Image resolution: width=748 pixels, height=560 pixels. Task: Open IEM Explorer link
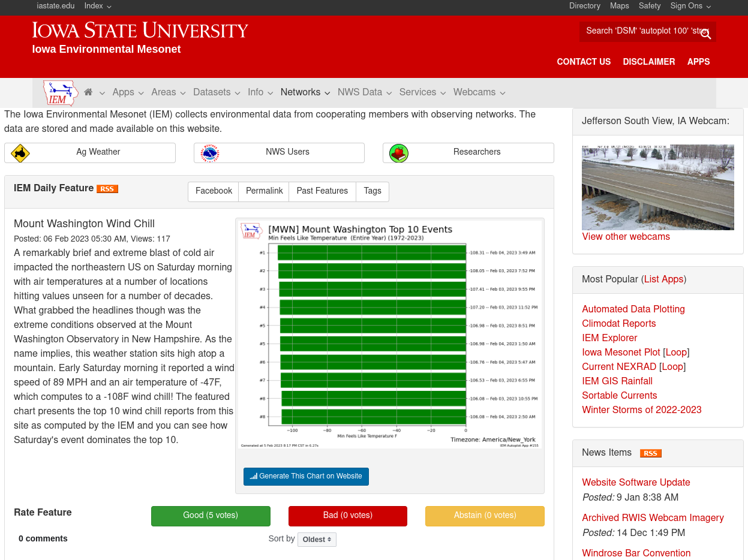pyautogui.click(x=609, y=338)
